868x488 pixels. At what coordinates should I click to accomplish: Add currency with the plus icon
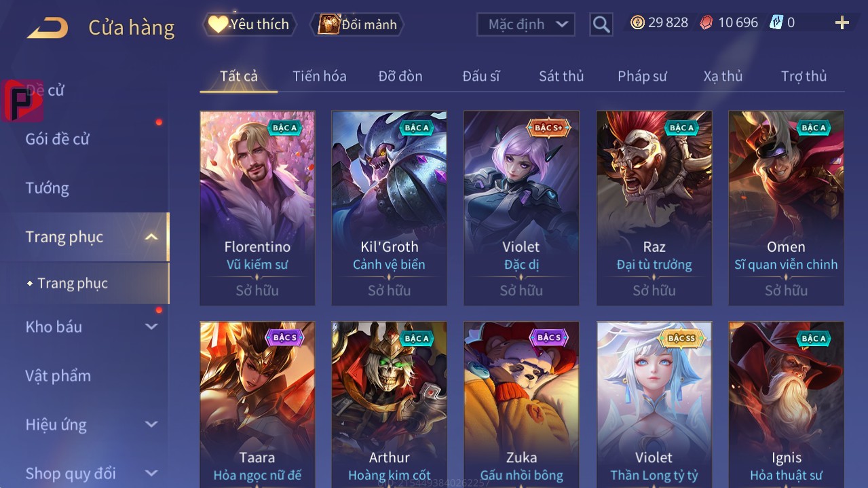842,23
